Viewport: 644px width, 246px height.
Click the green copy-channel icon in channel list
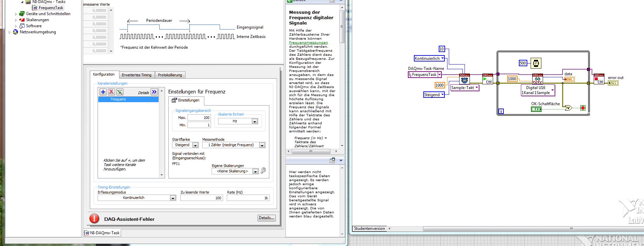coord(120,92)
